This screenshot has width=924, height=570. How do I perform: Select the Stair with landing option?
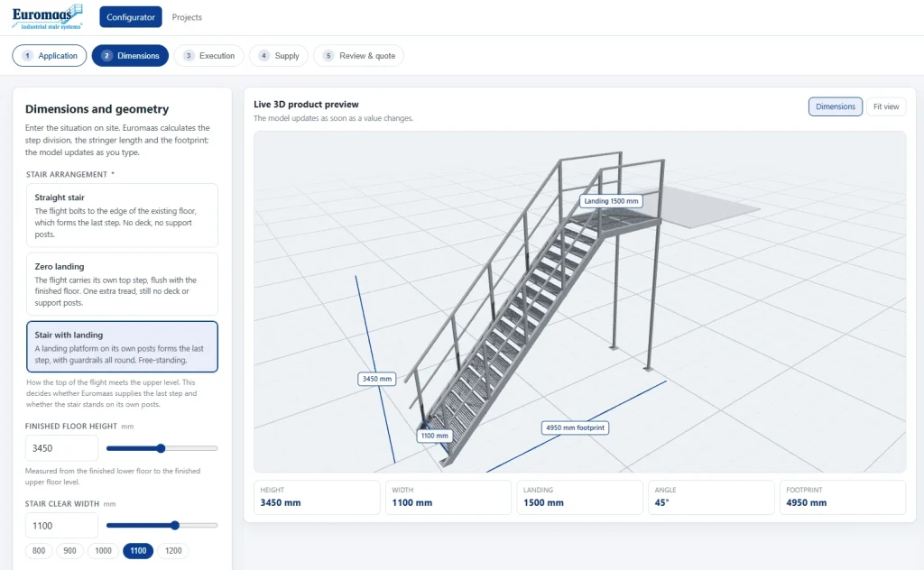click(122, 347)
